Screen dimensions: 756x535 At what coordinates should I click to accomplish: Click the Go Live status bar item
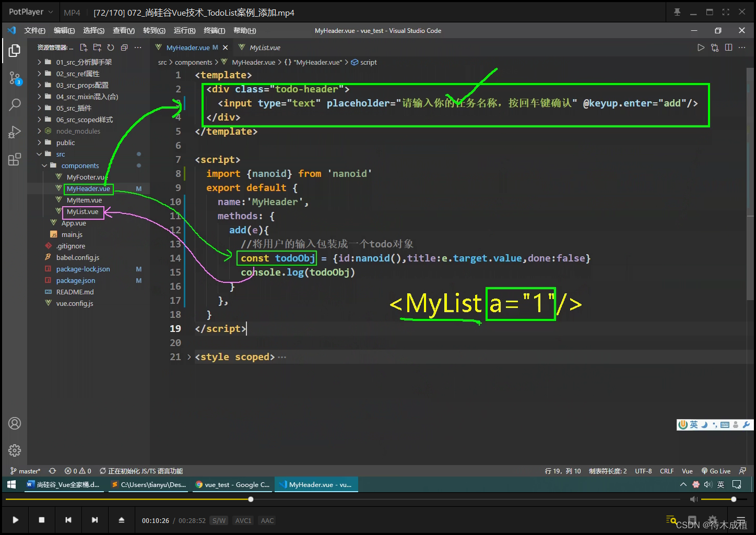point(716,471)
